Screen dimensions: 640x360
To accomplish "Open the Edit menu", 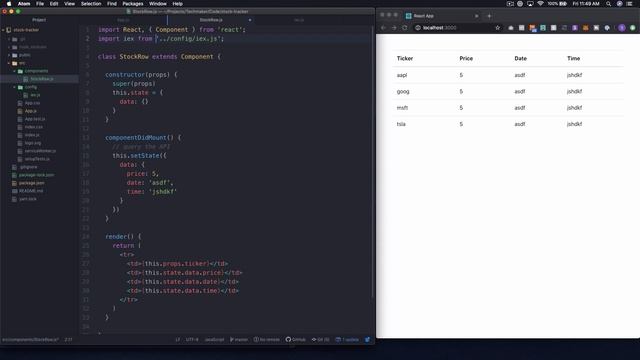I will tap(54, 4).
